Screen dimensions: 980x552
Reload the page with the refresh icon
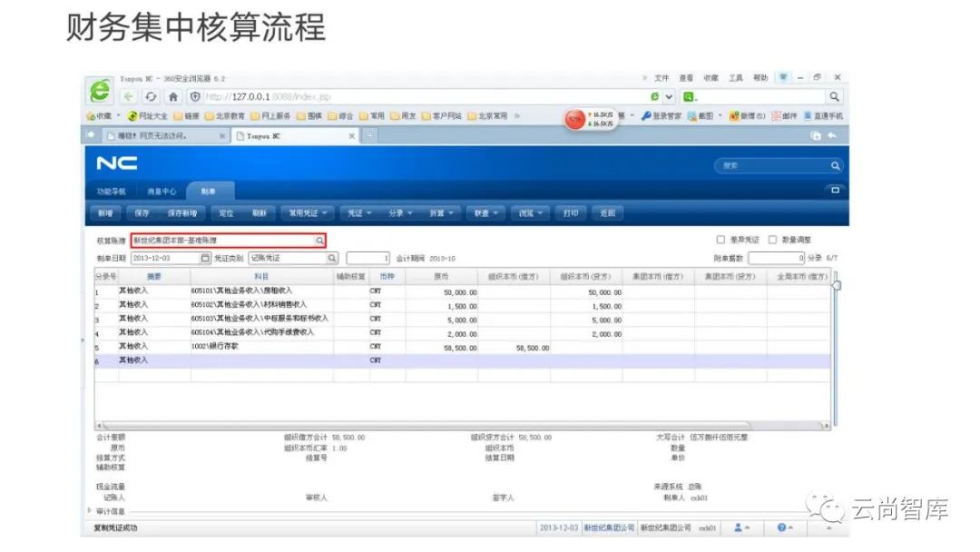(151, 97)
